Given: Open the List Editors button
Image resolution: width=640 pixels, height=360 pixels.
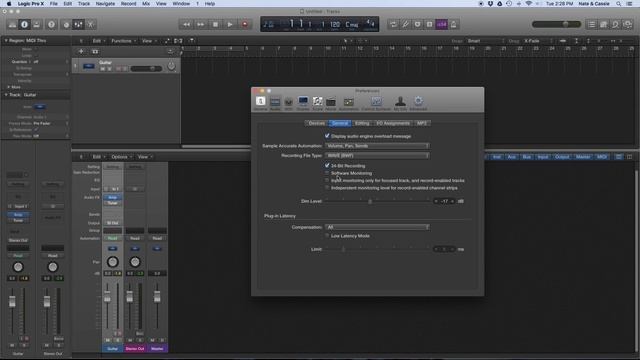Looking at the screenshot, I should tap(592, 24).
